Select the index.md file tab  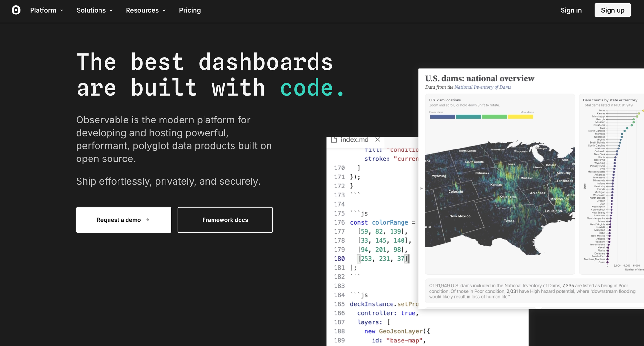coord(354,140)
